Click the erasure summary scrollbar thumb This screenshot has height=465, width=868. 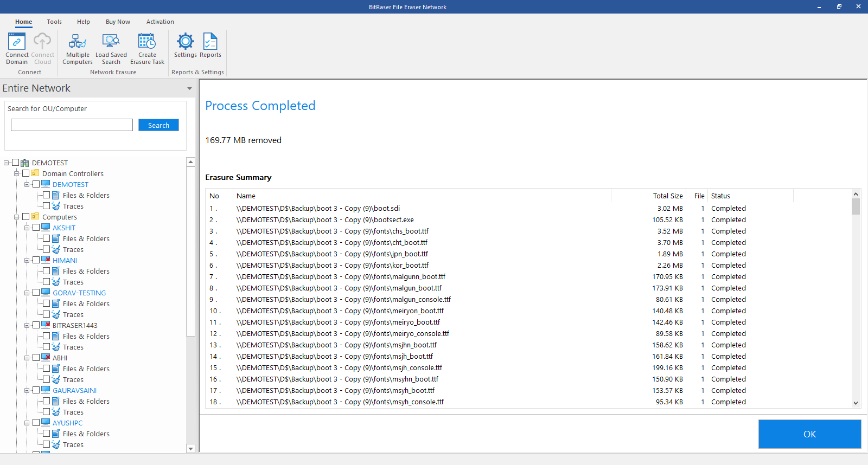[x=856, y=206]
